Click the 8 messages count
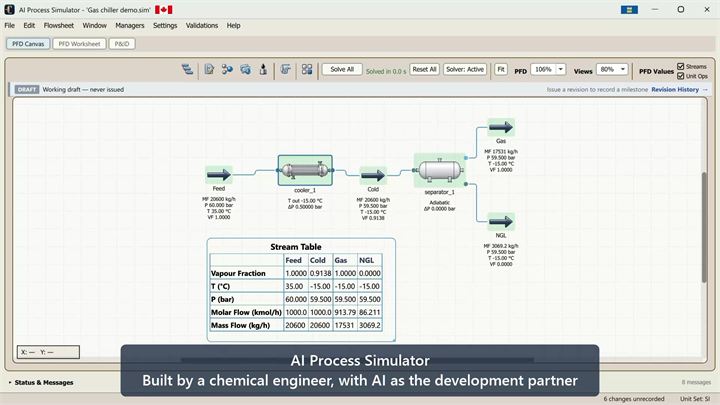The height and width of the screenshot is (405, 720). pos(696,382)
